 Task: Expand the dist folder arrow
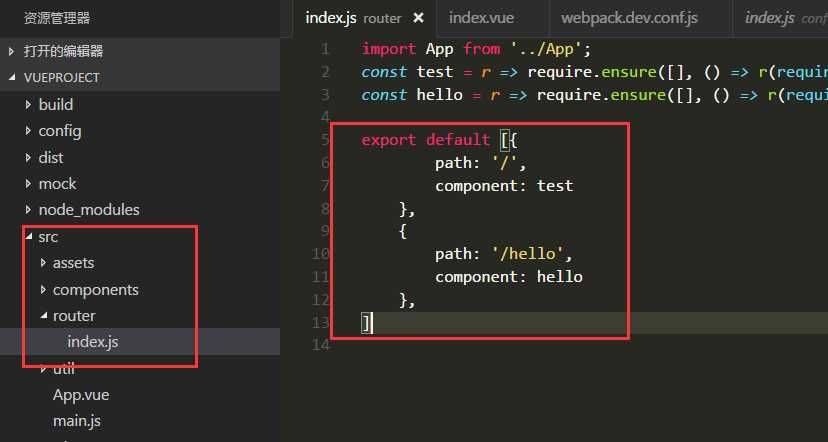(x=28, y=157)
